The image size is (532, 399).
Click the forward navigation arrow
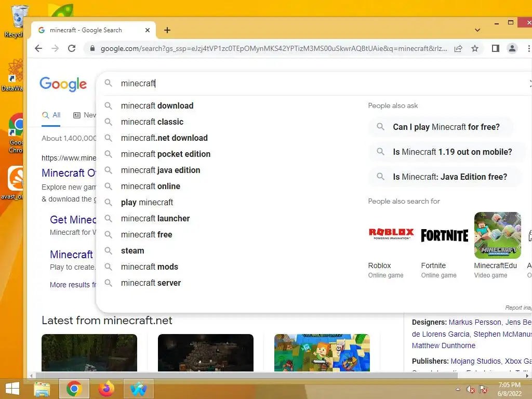click(x=55, y=48)
